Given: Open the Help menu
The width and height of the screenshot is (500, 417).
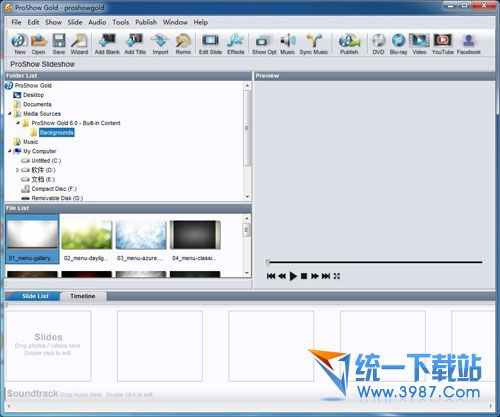Looking at the screenshot, I should pyautogui.click(x=201, y=22).
